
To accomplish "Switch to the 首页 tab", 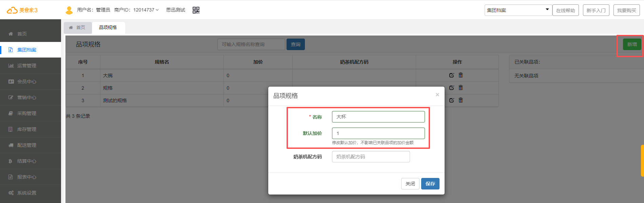I will [78, 28].
